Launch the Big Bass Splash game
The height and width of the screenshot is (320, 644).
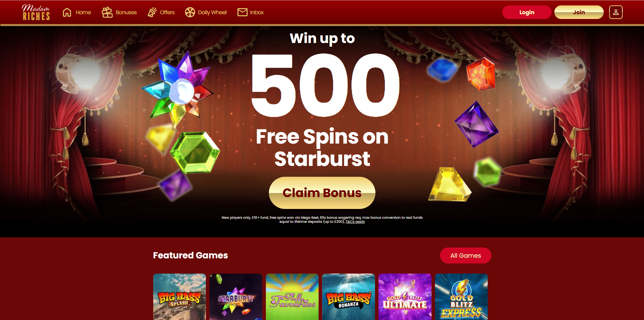tap(180, 297)
